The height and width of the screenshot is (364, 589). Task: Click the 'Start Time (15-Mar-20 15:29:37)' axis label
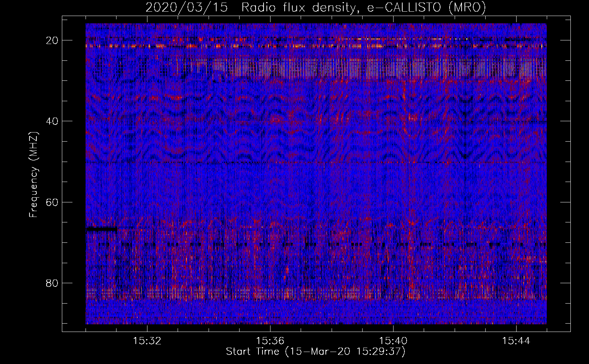pos(316,352)
